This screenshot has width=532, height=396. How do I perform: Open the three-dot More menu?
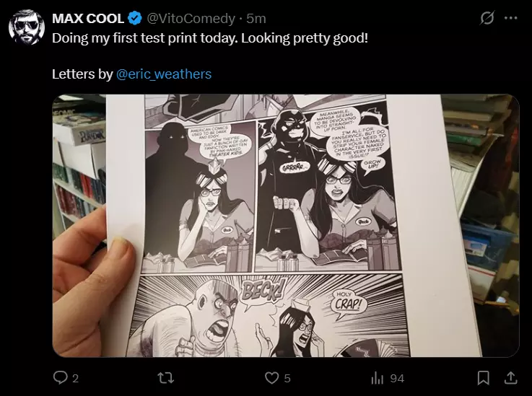click(x=510, y=18)
